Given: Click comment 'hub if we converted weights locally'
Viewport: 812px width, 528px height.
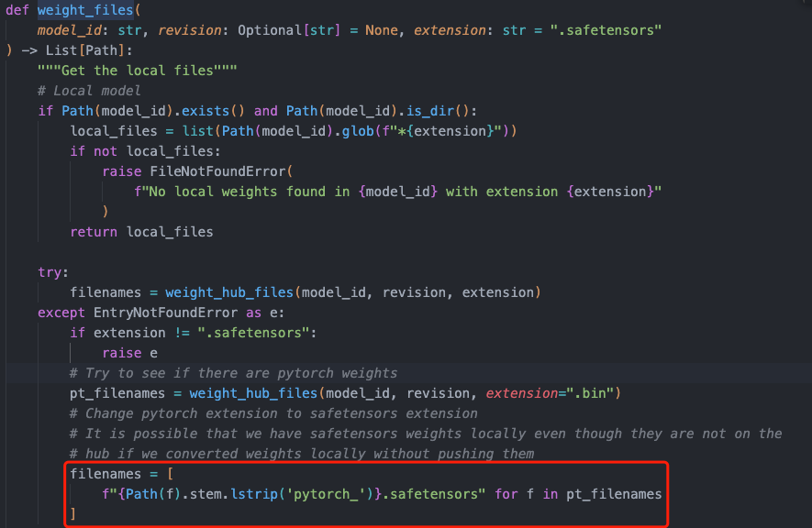Looking at the screenshot, I should (302, 454).
